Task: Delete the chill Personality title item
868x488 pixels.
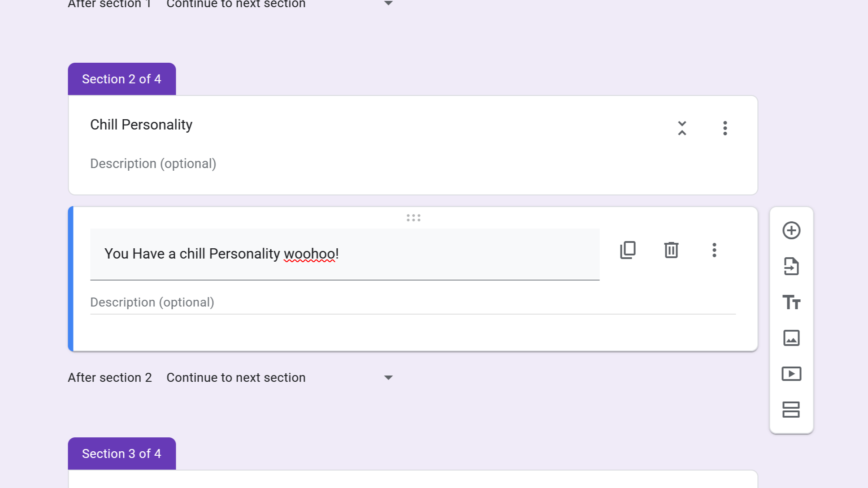Action: point(671,250)
